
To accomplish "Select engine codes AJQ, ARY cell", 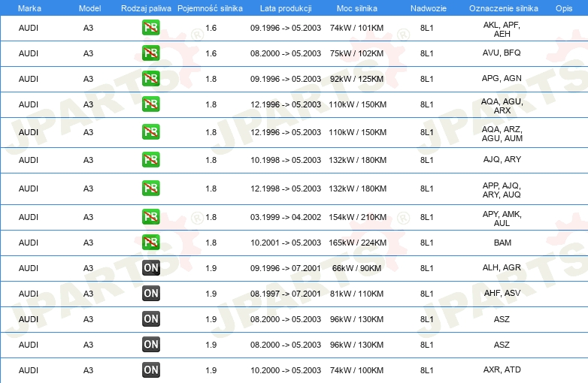I will pos(502,159).
